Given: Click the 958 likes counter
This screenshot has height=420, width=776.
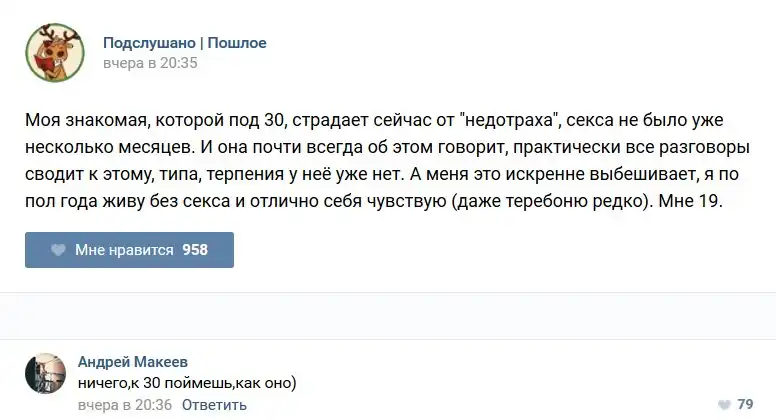Looking at the screenshot, I should (195, 250).
